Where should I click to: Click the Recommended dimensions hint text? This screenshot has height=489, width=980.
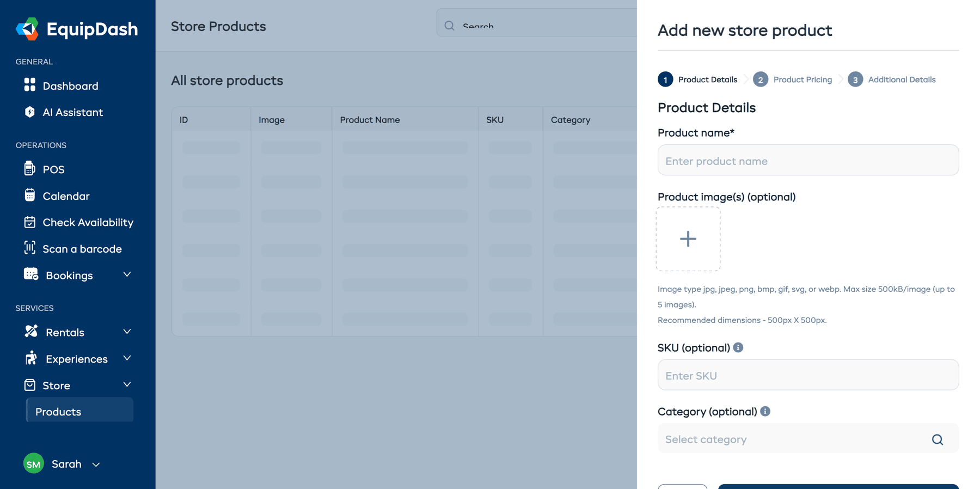742,320
